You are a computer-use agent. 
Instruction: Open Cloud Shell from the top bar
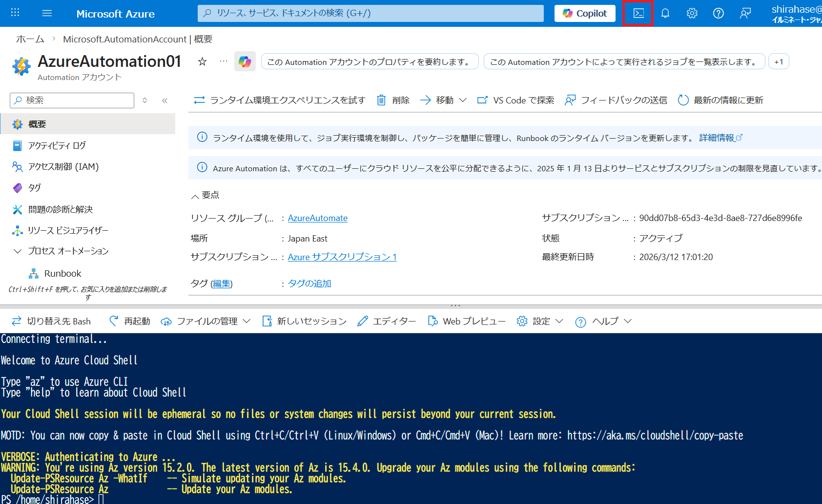coord(638,13)
